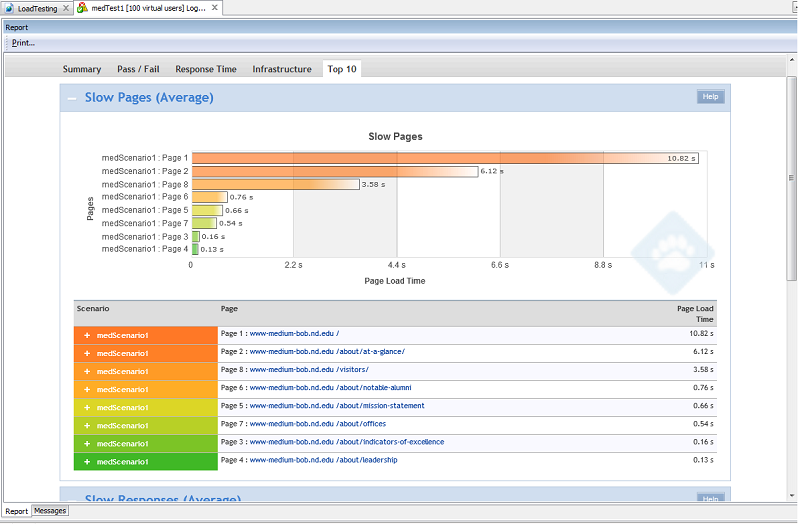Click the Page 1 bar in chart
The height and width of the screenshot is (524, 800).
click(x=445, y=158)
